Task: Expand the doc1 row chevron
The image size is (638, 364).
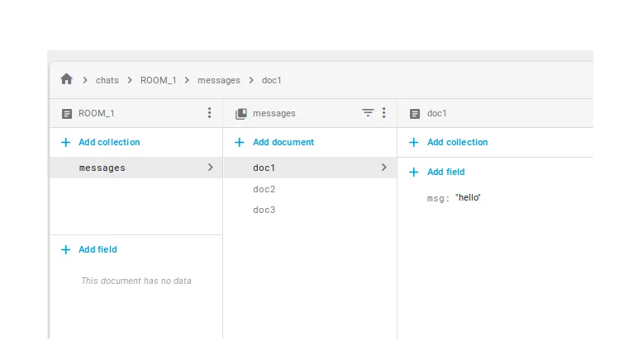Action: (383, 168)
